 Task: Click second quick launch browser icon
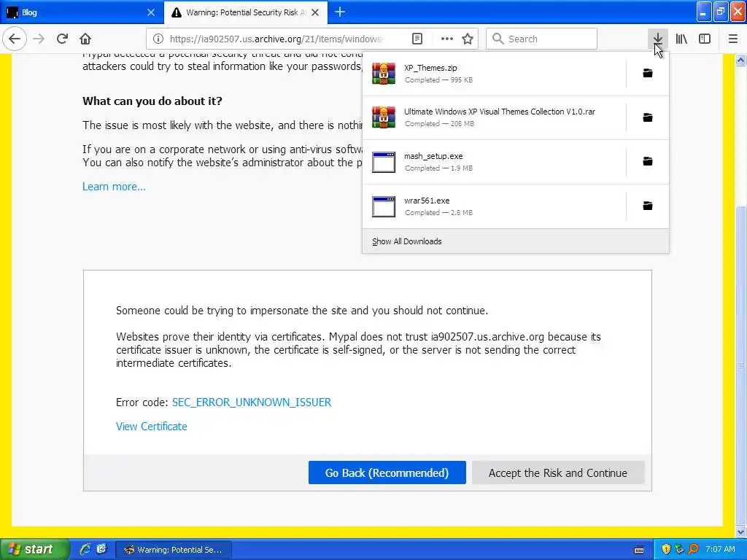tap(101, 549)
